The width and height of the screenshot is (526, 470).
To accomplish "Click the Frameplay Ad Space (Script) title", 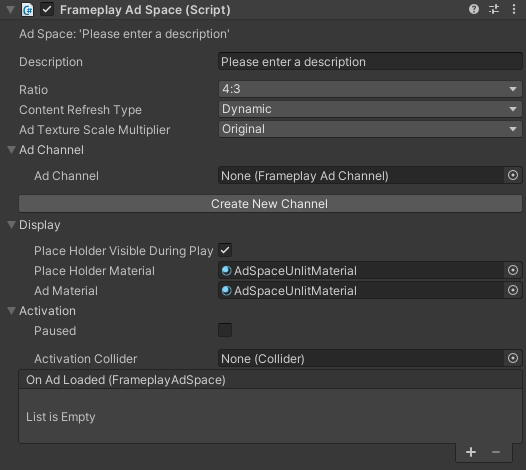I will (145, 10).
